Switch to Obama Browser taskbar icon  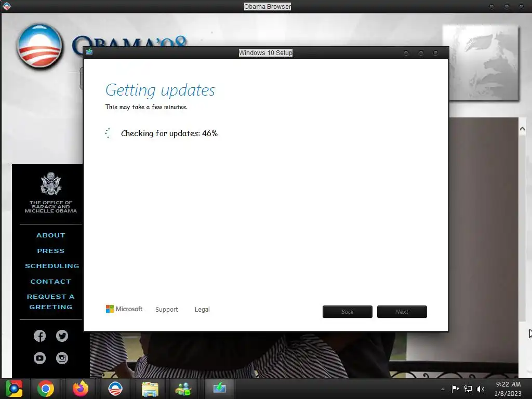(x=115, y=389)
